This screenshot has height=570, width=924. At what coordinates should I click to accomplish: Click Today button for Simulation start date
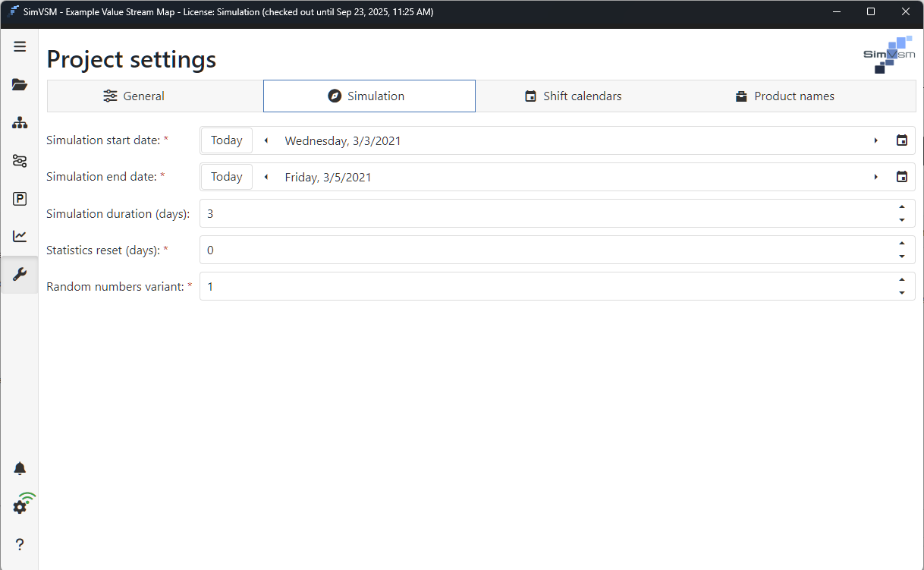pyautogui.click(x=226, y=140)
